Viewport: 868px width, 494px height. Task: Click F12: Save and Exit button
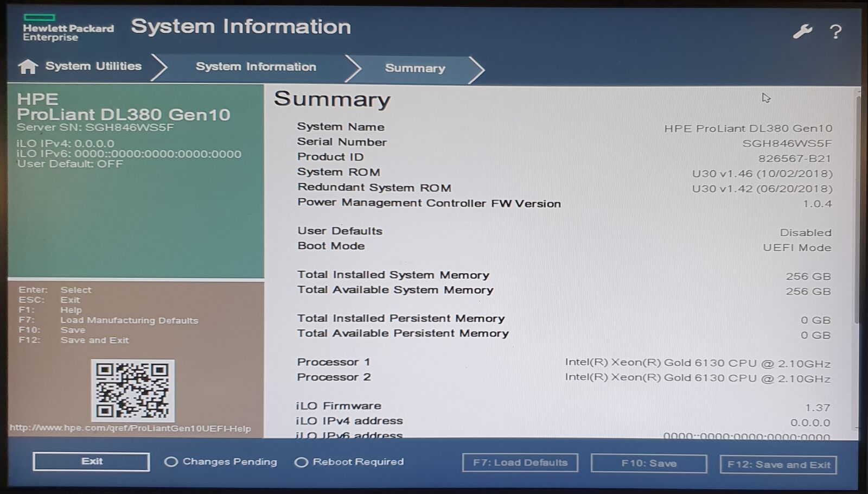tap(778, 465)
